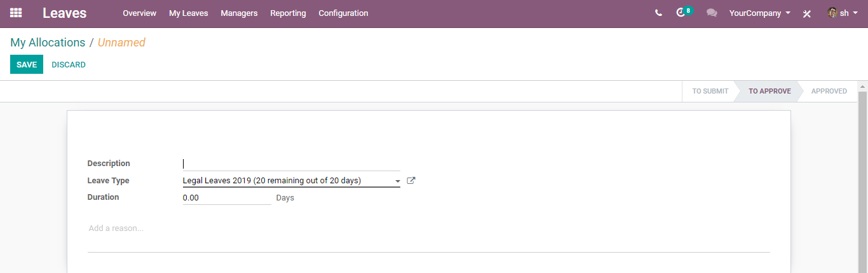Open the Managers menu
The height and width of the screenshot is (273, 868).
click(x=239, y=13)
